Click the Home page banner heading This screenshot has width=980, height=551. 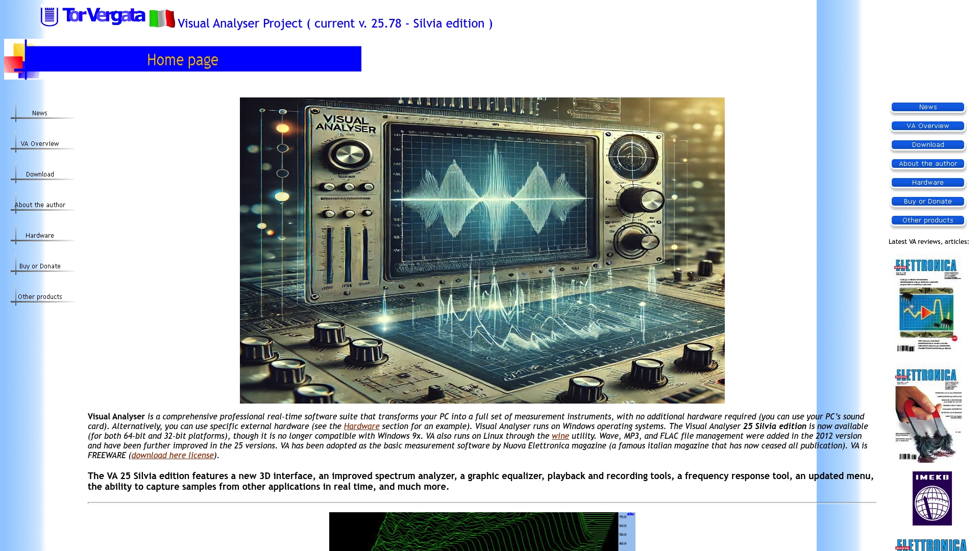pyautogui.click(x=183, y=60)
